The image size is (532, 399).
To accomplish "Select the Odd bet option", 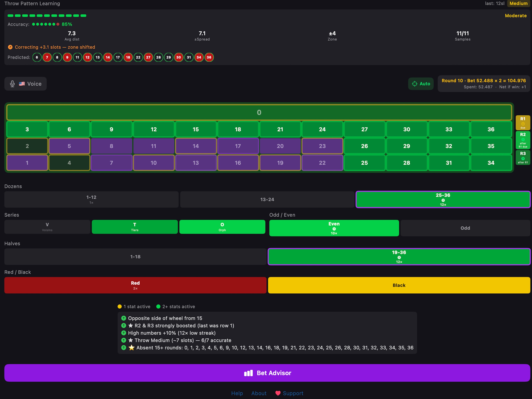I will pos(465,228).
